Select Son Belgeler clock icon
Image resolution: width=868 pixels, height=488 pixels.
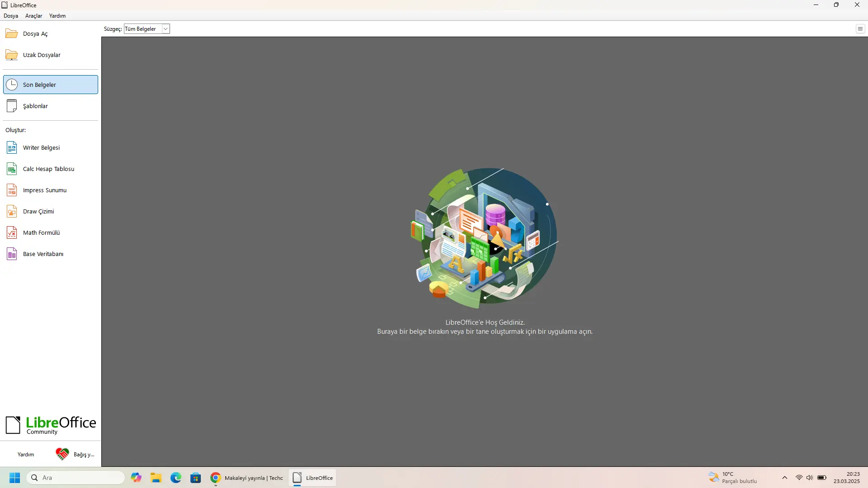12,85
